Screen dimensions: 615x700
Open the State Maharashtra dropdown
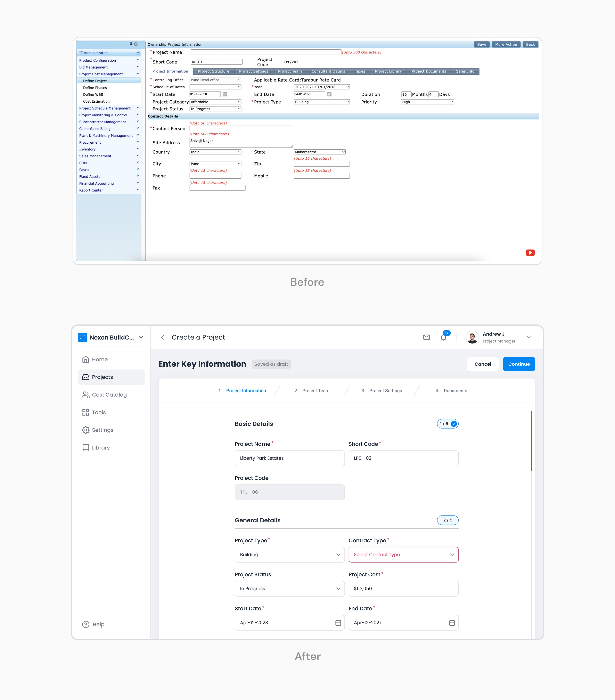click(x=320, y=152)
